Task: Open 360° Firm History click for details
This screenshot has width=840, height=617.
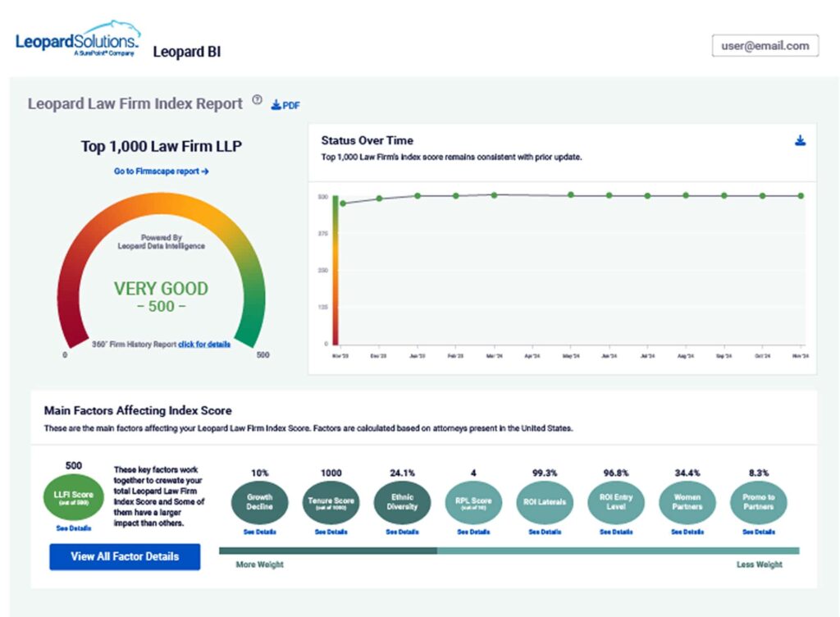Action: (204, 345)
